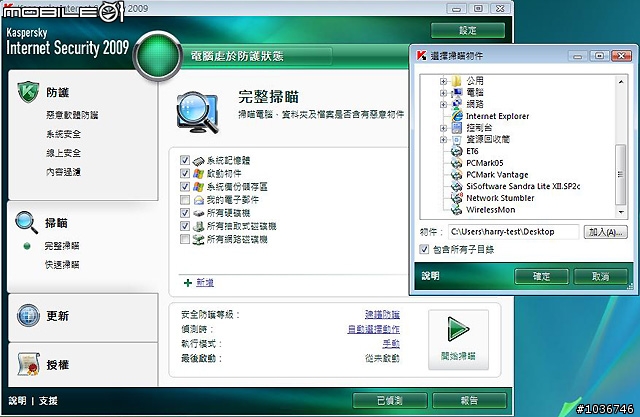
Task: Expand the 公用 tree node
Action: click(444, 81)
